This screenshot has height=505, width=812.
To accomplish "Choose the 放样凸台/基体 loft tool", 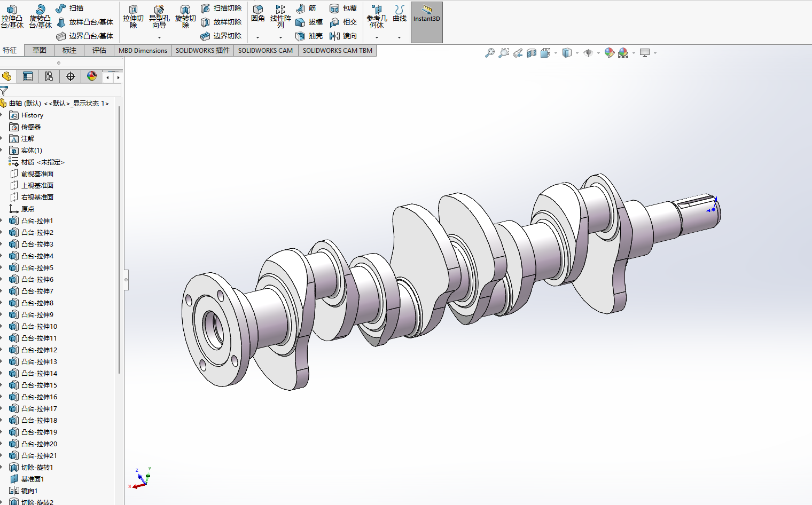I will tap(84, 22).
